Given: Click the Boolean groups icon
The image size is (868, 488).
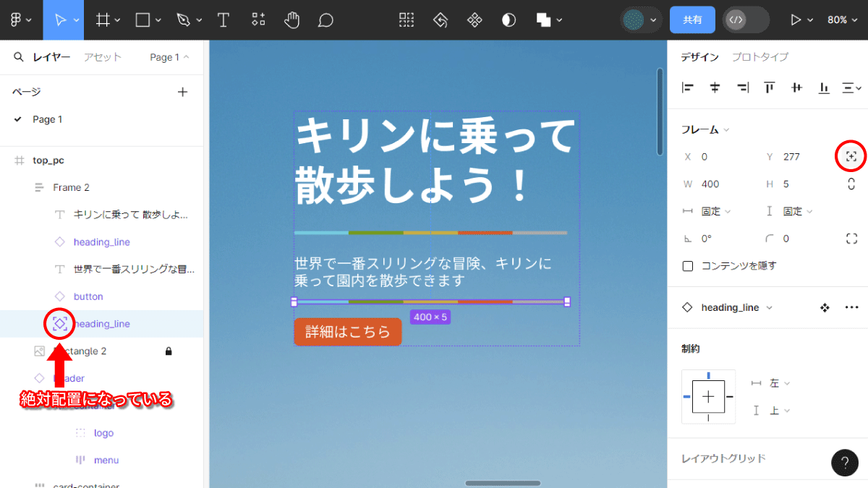Looking at the screenshot, I should point(544,20).
